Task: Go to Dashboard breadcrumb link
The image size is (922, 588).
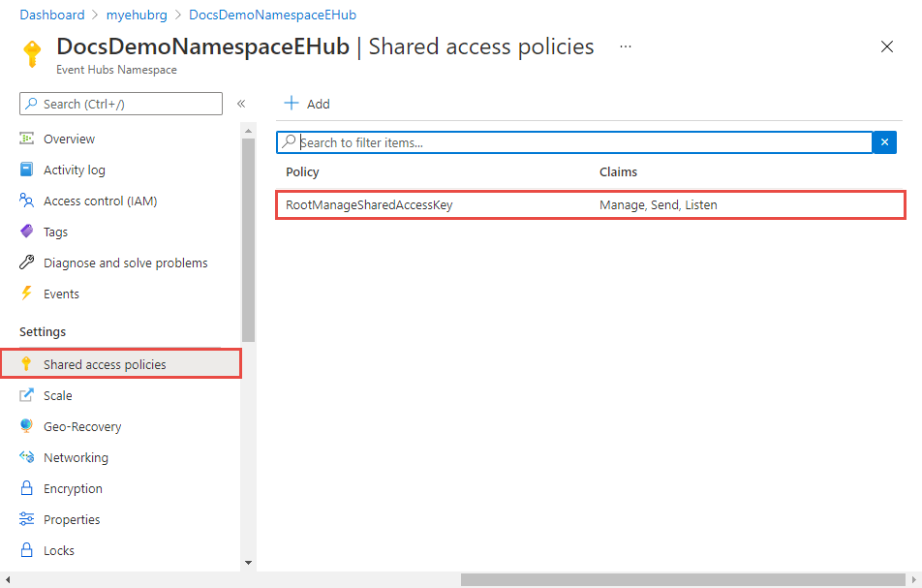Action: click(x=52, y=15)
